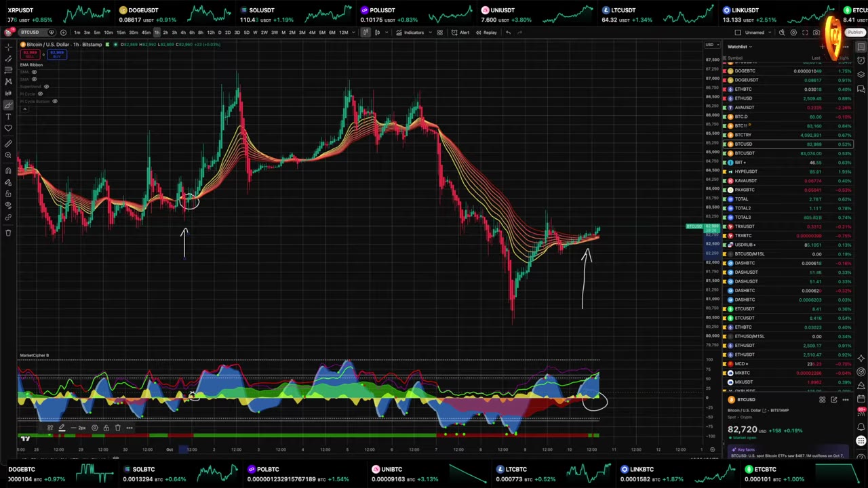The image size is (868, 488).
Task: Toggle lock all drawings
Action: [x=8, y=193]
